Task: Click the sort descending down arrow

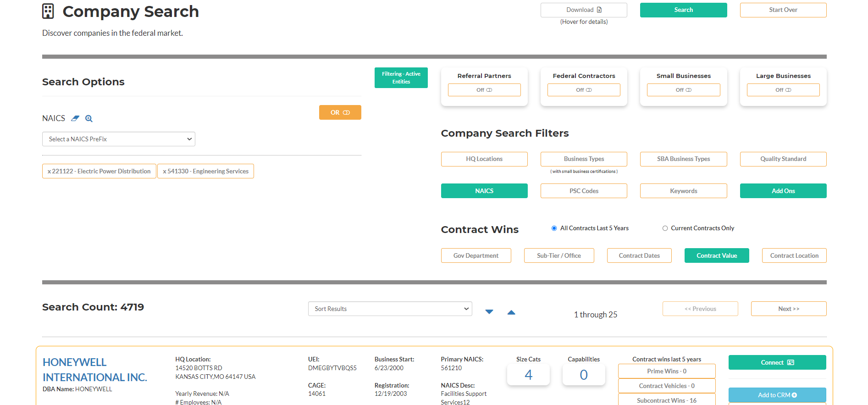Action: click(x=489, y=312)
